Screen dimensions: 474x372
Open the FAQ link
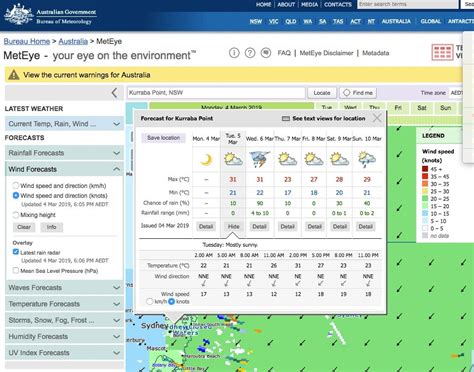coord(284,53)
